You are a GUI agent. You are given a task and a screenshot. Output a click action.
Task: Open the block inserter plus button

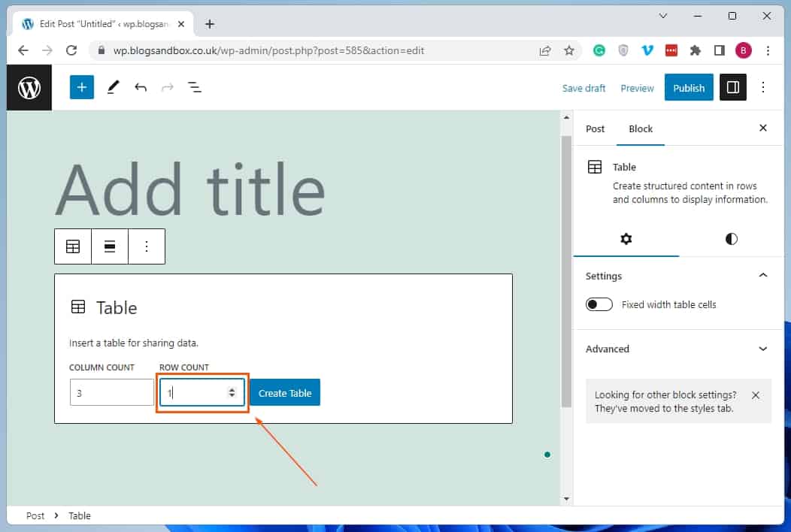click(x=82, y=87)
